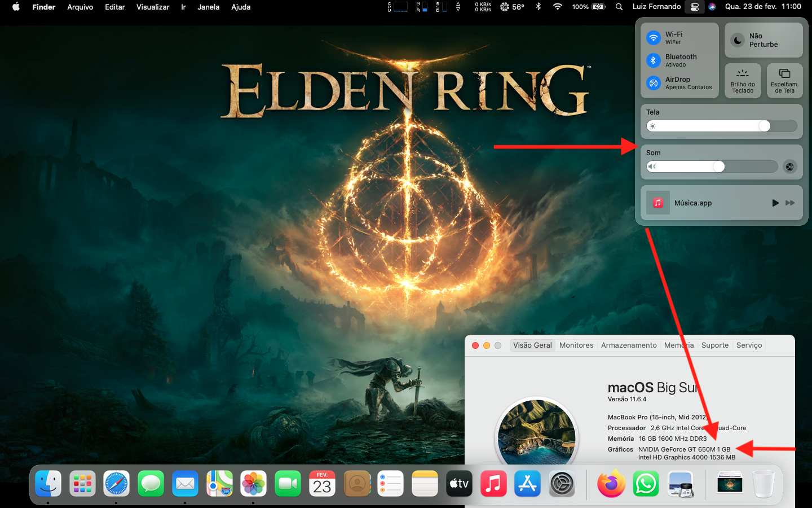
Task: Open WhatsApp from the Dock
Action: pyautogui.click(x=646, y=484)
